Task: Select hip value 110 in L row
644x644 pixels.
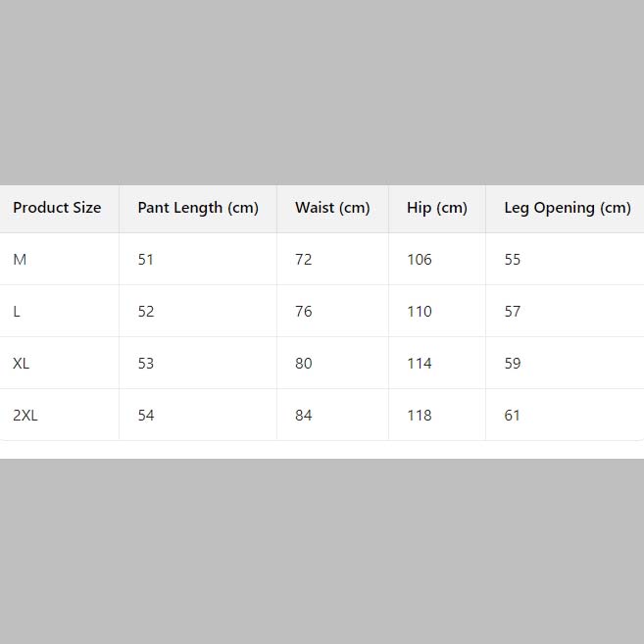Action: pos(420,312)
